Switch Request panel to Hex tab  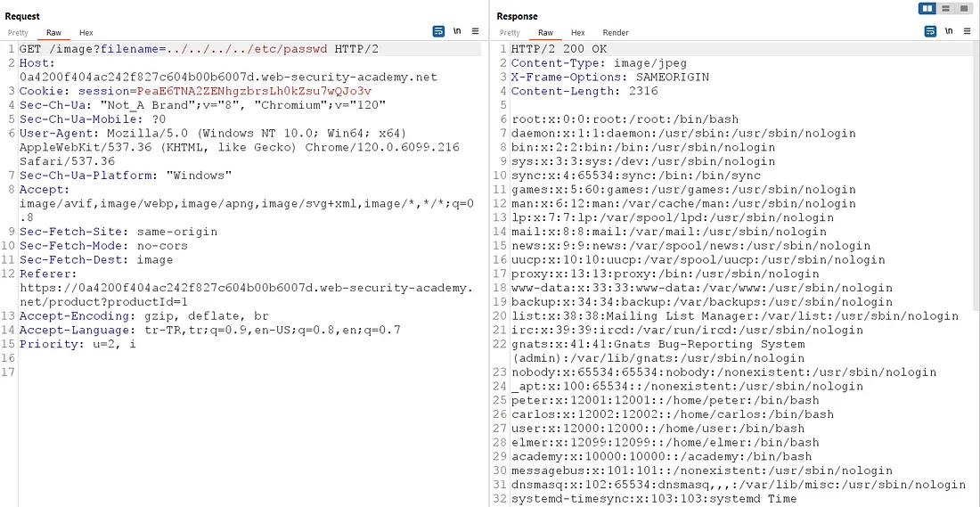point(86,32)
